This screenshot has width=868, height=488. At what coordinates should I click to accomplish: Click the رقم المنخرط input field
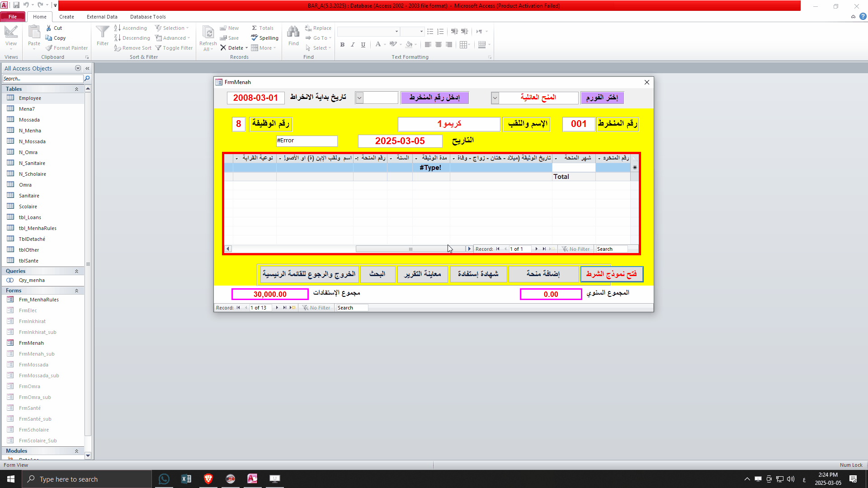tap(578, 123)
